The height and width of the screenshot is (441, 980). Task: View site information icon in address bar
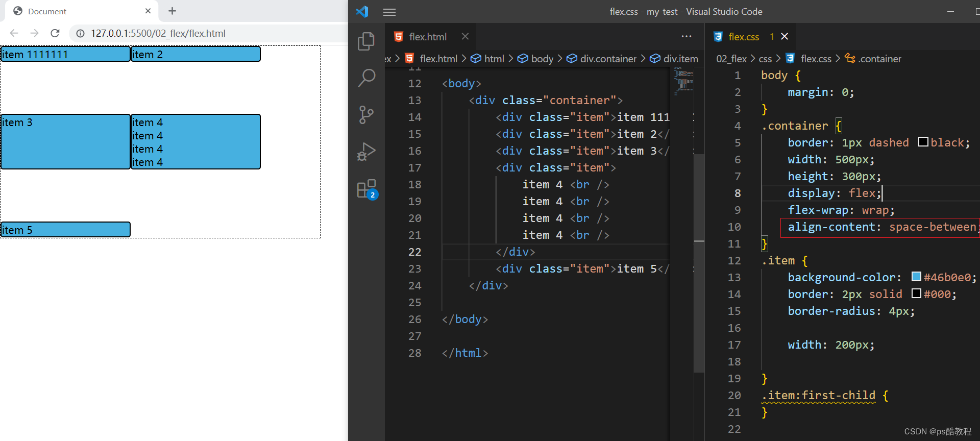tap(80, 33)
